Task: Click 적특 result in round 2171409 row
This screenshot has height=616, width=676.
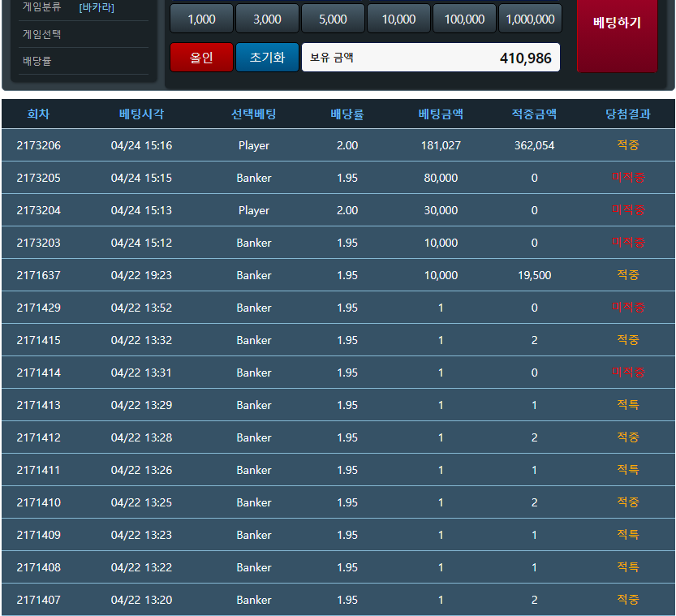Action: [628, 535]
